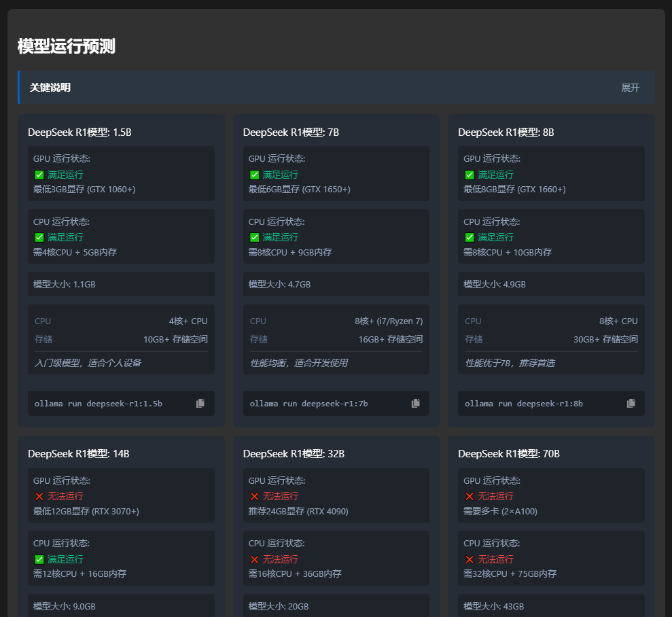The image size is (672, 617).
Task: Click the 'DeepSeek R1模型: 70B' card title
Action: (509, 454)
